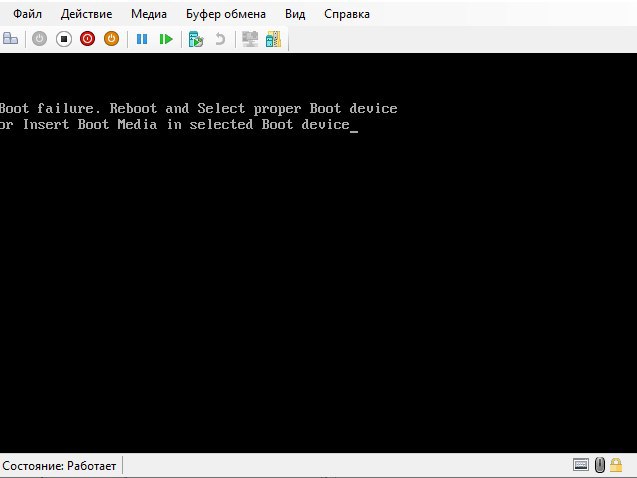Image resolution: width=637 pixels, height=478 pixels.
Task: Click the share/zip resources toolbar icon
Action: point(273,39)
